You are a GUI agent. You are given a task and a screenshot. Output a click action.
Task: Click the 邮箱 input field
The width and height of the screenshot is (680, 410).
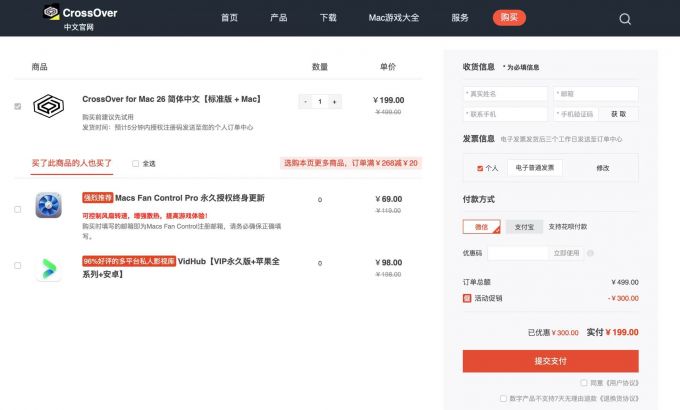click(x=595, y=94)
